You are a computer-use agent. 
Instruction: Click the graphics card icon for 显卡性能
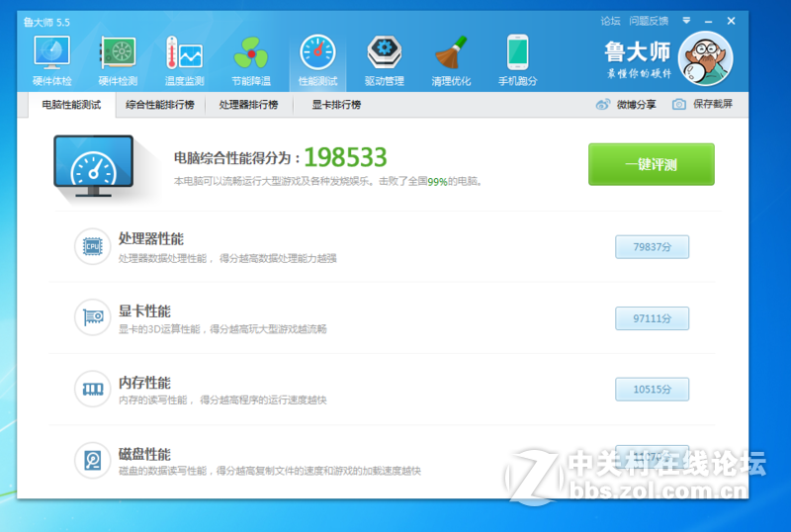[92, 317]
